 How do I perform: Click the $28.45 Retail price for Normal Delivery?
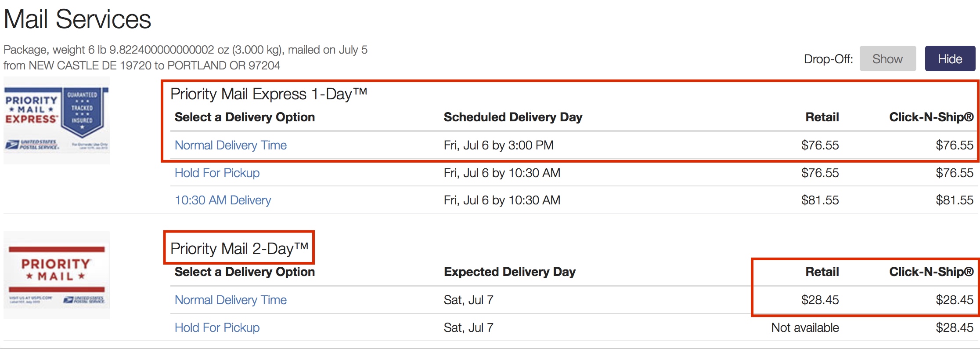(x=820, y=300)
